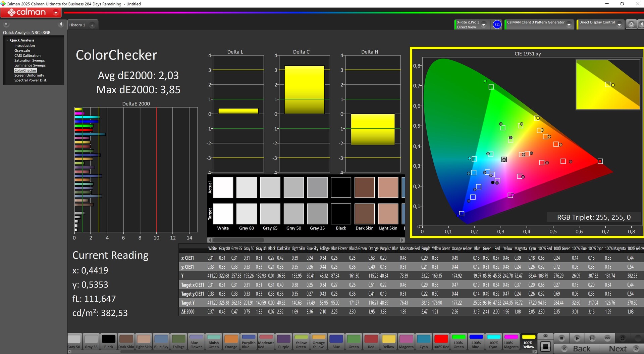Screen dimensions: 644x354
Task: Click the Next button
Action: point(621,349)
